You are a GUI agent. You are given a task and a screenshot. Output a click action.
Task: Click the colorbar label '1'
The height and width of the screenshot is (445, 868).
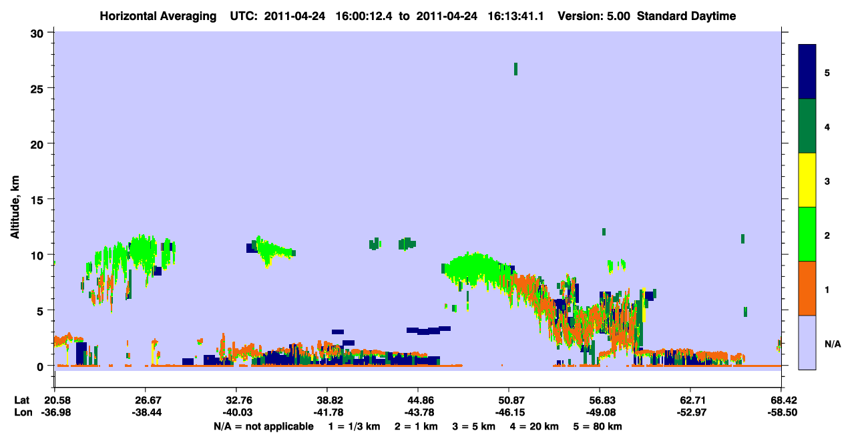(827, 290)
